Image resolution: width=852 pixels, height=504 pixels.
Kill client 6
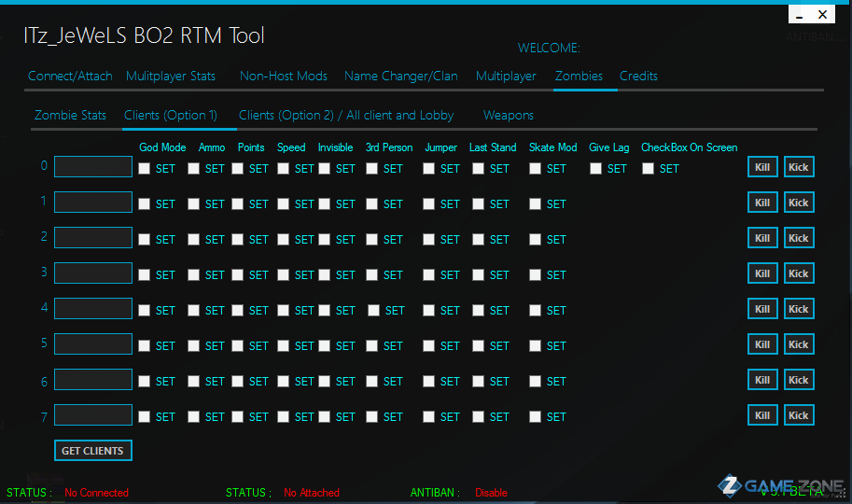762,380
